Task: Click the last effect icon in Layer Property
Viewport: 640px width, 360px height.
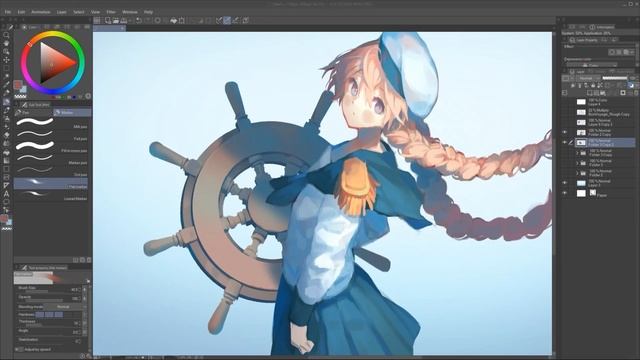Action: click(633, 52)
